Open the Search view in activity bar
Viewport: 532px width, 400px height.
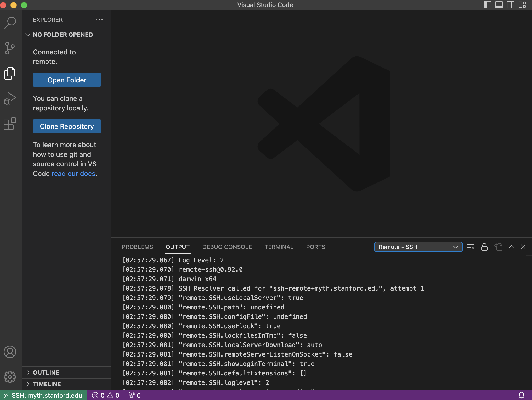click(10, 23)
